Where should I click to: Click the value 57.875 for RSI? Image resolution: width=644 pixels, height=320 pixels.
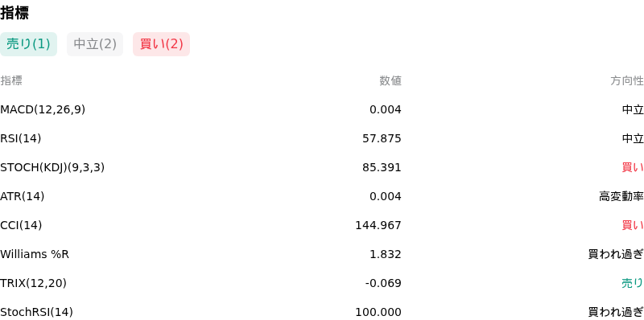click(x=382, y=138)
